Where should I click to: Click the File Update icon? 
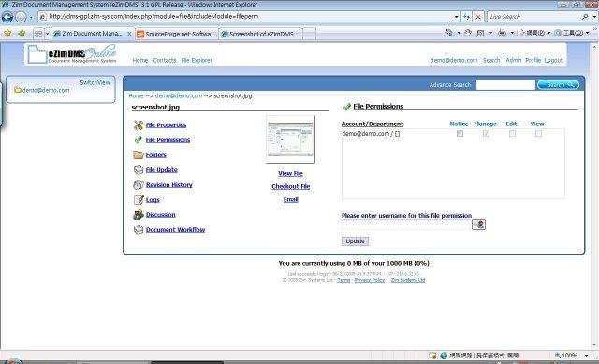pos(139,169)
